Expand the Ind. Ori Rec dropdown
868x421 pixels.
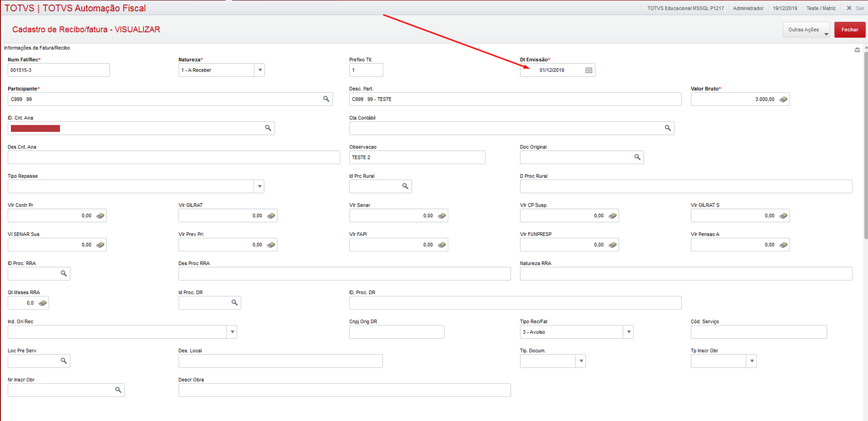click(x=232, y=332)
